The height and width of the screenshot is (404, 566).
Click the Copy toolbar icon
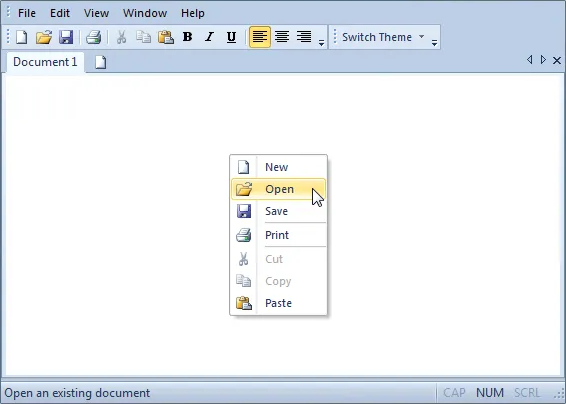point(143,37)
